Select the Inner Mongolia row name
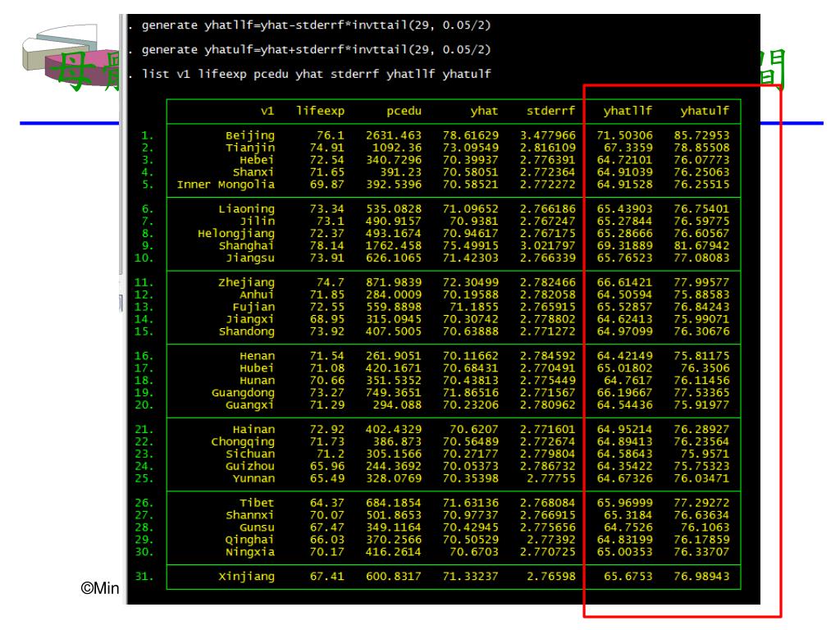840x630 pixels. pyautogui.click(x=226, y=185)
